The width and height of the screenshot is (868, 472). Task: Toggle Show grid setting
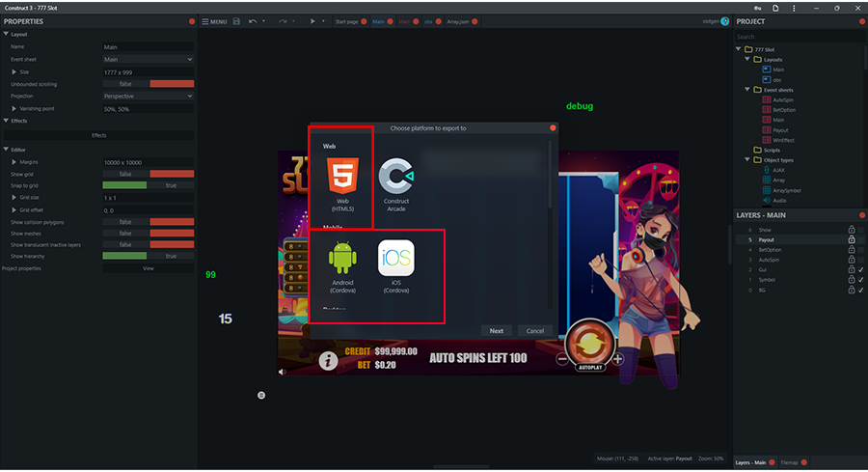coord(148,174)
